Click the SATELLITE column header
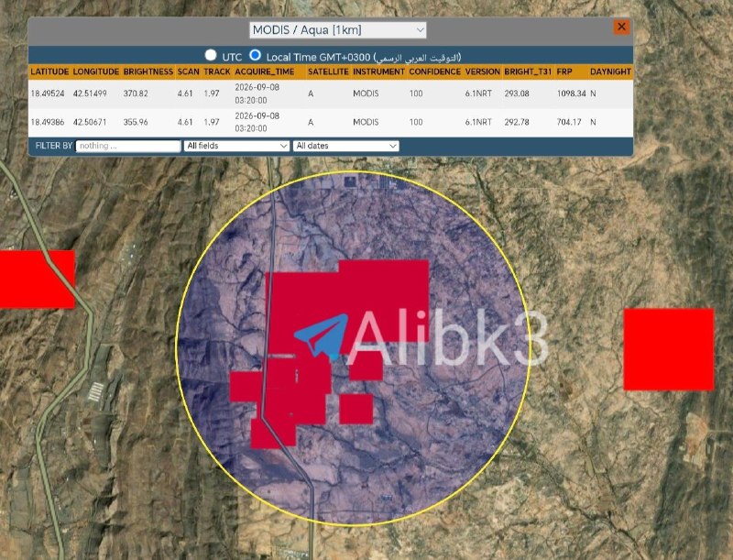This screenshot has width=733, height=560. pos(328,72)
